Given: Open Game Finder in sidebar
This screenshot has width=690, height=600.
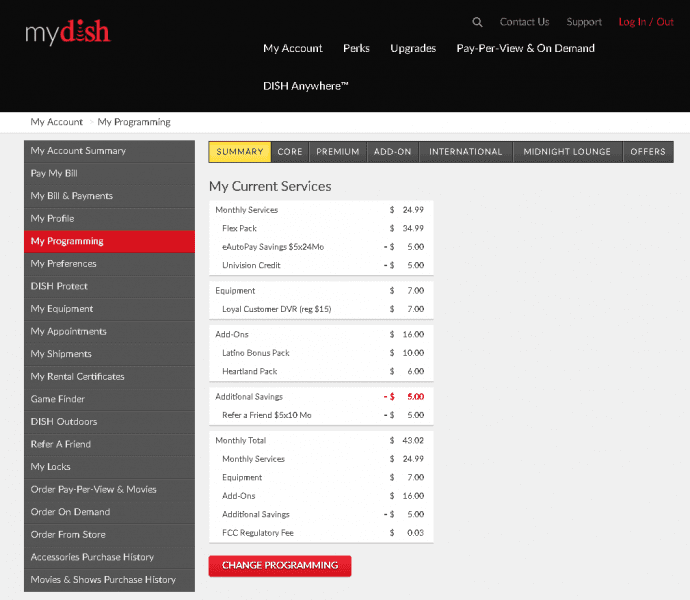Looking at the screenshot, I should [x=110, y=399].
